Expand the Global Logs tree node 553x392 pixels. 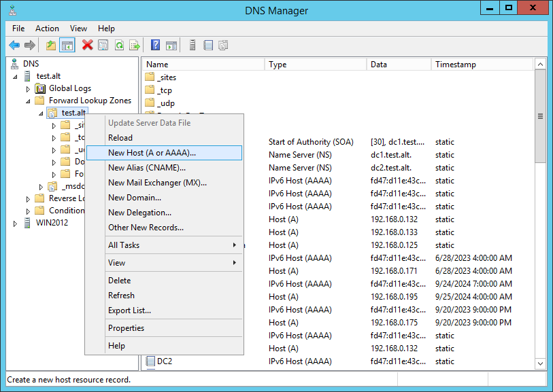[x=29, y=89]
